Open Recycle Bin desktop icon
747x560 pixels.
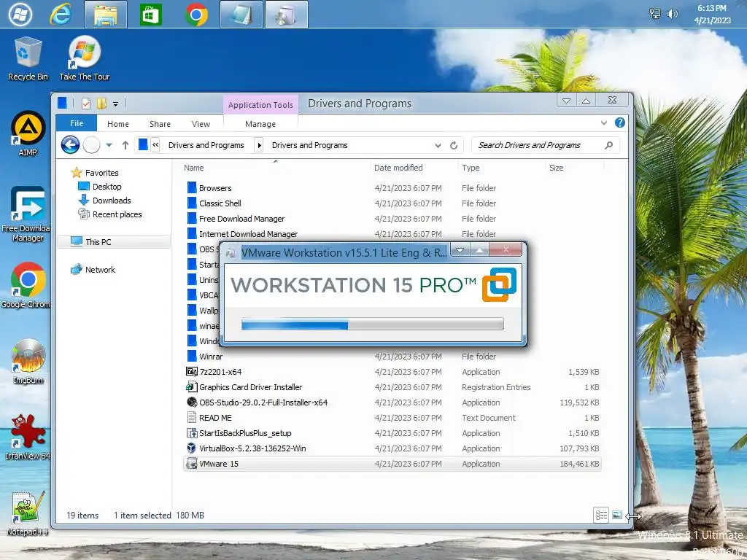[x=28, y=58]
